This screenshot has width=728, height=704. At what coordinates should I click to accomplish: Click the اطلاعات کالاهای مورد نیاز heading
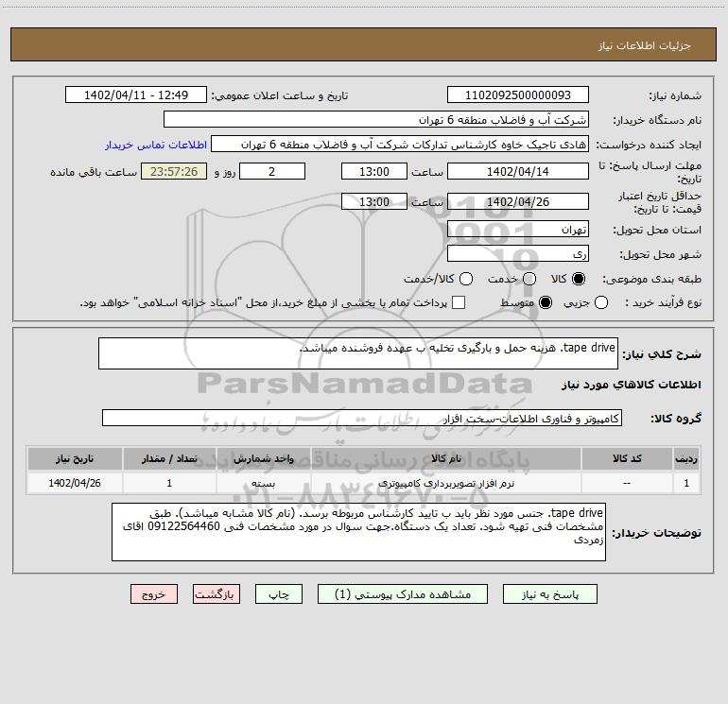(631, 386)
